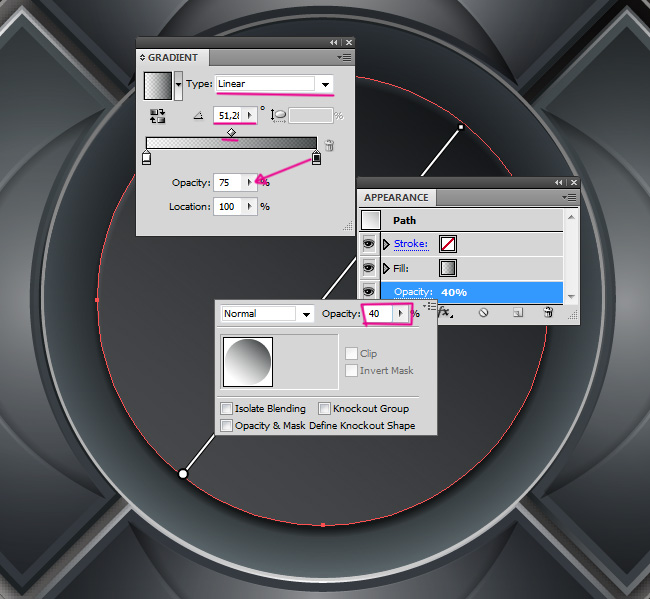Expand the Stroke attribute triangle
The image size is (650, 599).
point(386,244)
